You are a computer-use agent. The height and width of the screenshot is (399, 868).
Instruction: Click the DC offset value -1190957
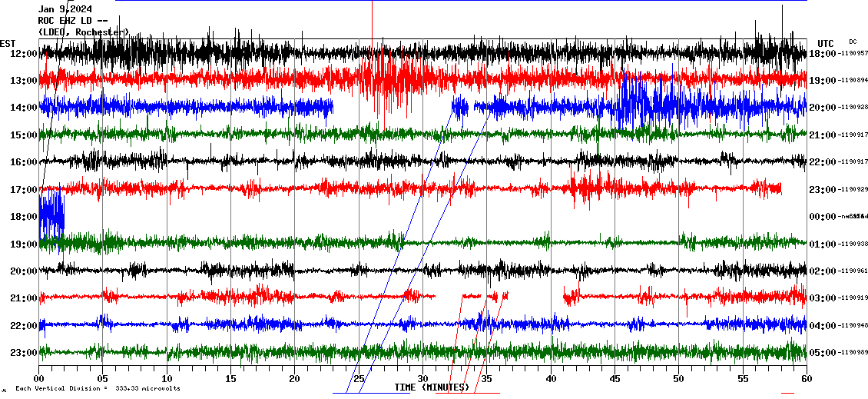tap(853, 54)
